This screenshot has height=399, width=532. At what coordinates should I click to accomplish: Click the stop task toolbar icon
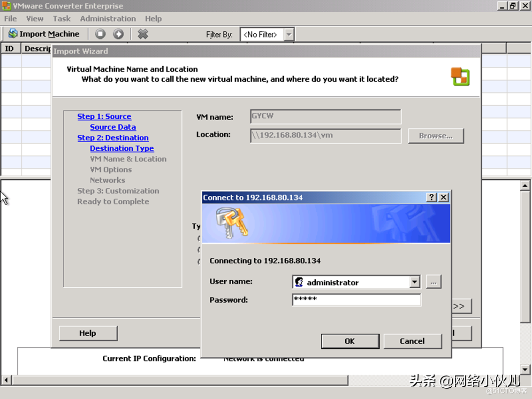(100, 34)
